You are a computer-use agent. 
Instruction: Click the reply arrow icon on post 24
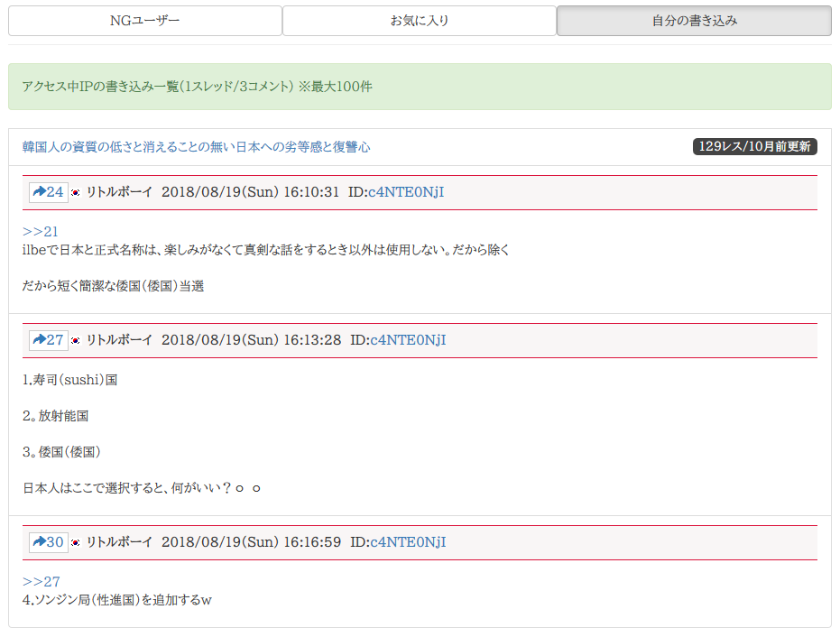(x=39, y=192)
